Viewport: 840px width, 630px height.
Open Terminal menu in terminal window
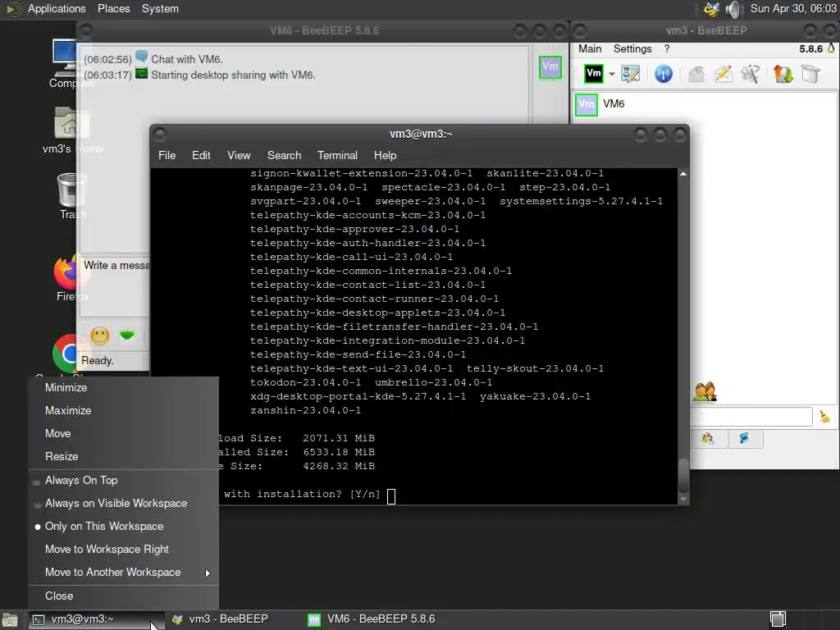(337, 155)
